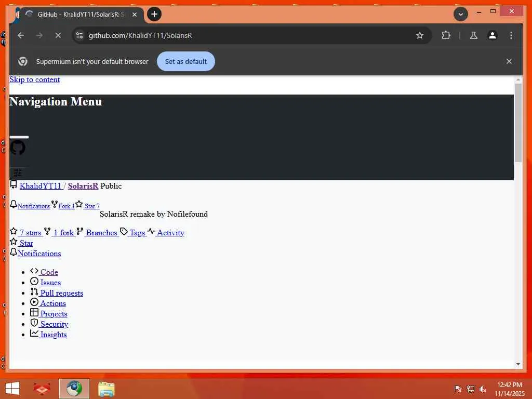Click the Supermium browser taskbar icon
The height and width of the screenshot is (399, 532).
[x=74, y=389]
